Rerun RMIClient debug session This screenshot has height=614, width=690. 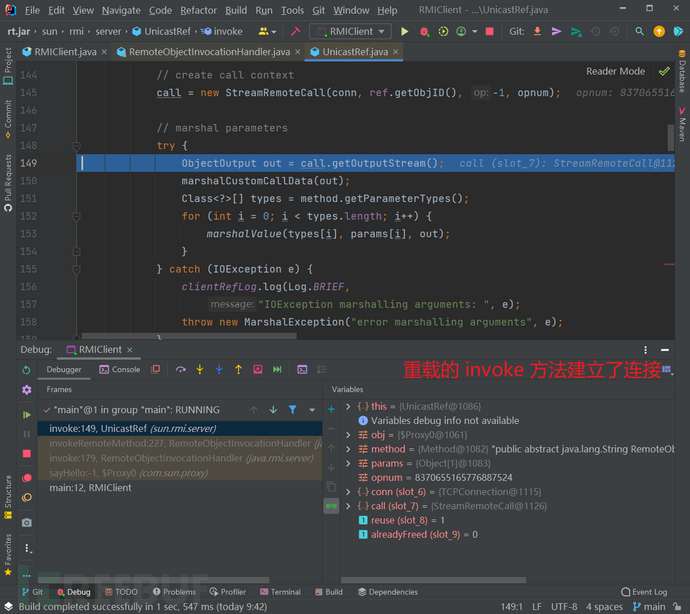pyautogui.click(x=26, y=370)
